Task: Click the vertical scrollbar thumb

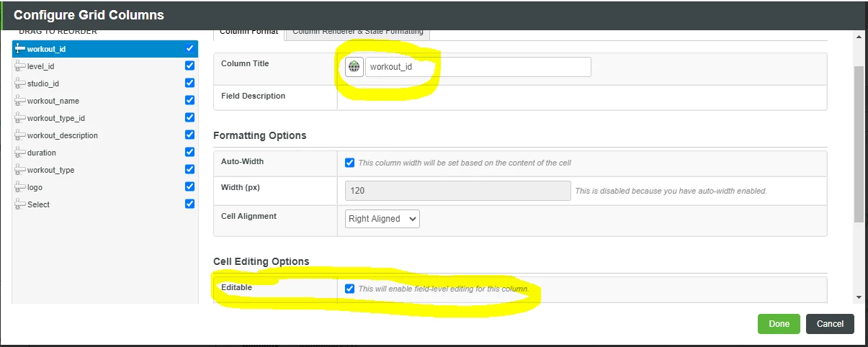Action: point(858,144)
